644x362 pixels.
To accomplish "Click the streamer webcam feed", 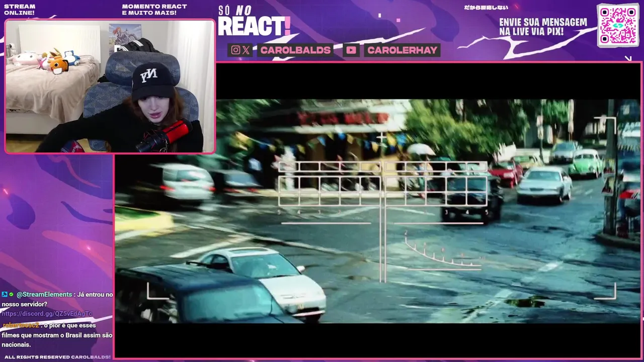I will [x=110, y=86].
